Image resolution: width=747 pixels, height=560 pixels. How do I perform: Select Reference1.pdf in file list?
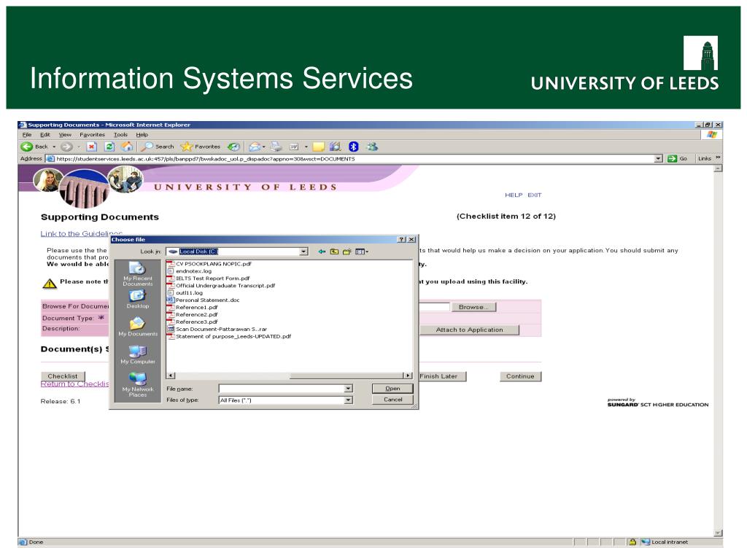pyautogui.click(x=193, y=307)
